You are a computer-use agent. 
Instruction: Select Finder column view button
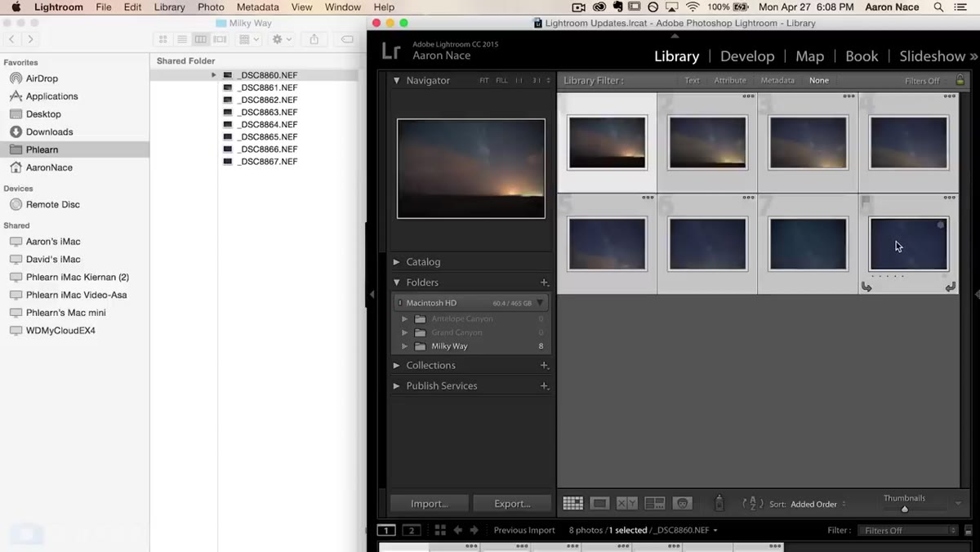point(201,39)
